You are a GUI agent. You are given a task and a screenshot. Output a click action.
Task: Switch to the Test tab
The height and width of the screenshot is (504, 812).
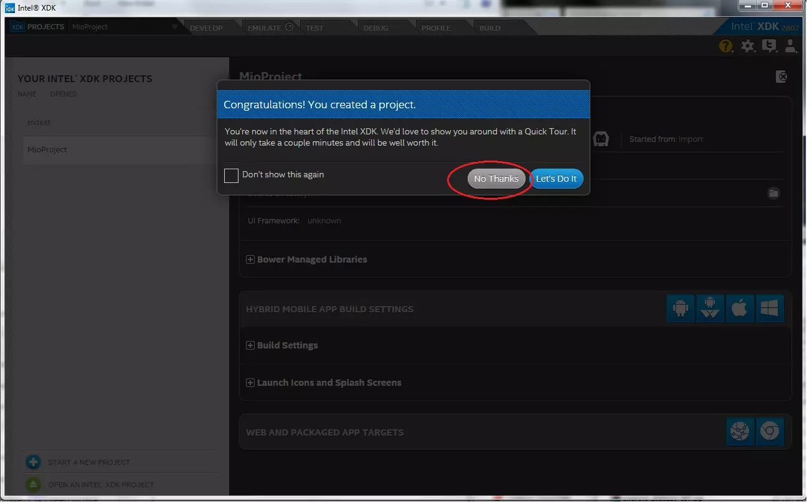click(x=314, y=28)
